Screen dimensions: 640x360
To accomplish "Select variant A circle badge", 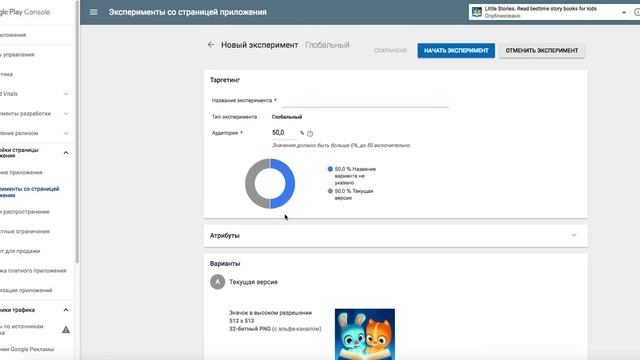I will (x=218, y=282).
